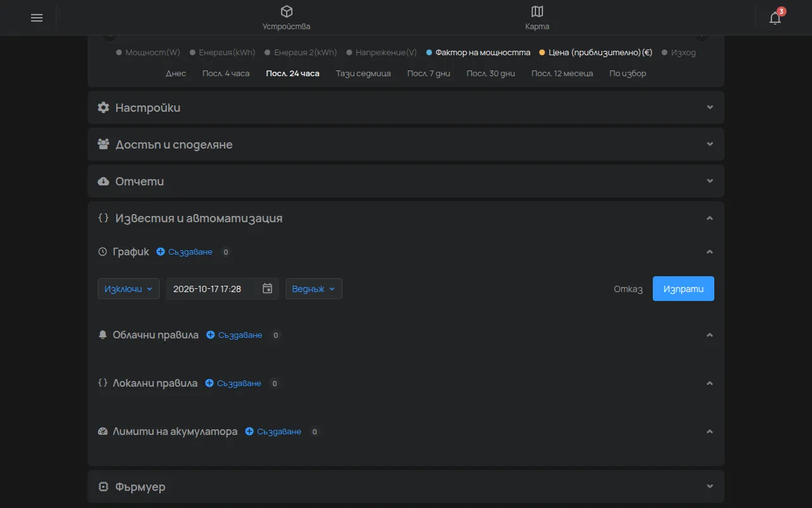The width and height of the screenshot is (812, 508).
Task: Go to the Карта tab
Action: pos(537,18)
